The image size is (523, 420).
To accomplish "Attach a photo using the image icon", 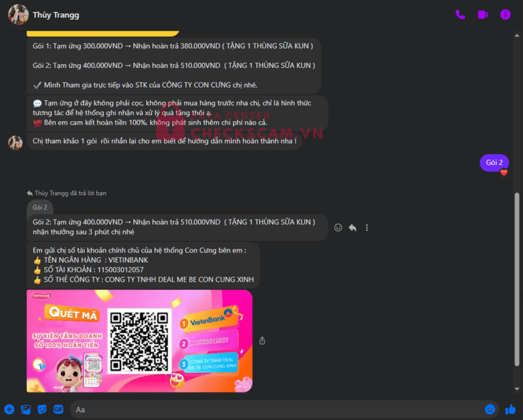I will [x=26, y=409].
